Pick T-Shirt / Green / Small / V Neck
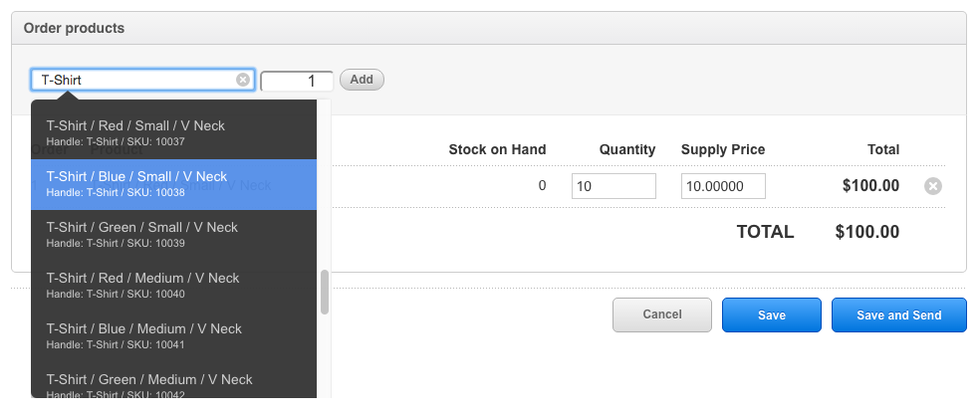Image resolution: width=980 pixels, height=417 pixels. [173, 235]
